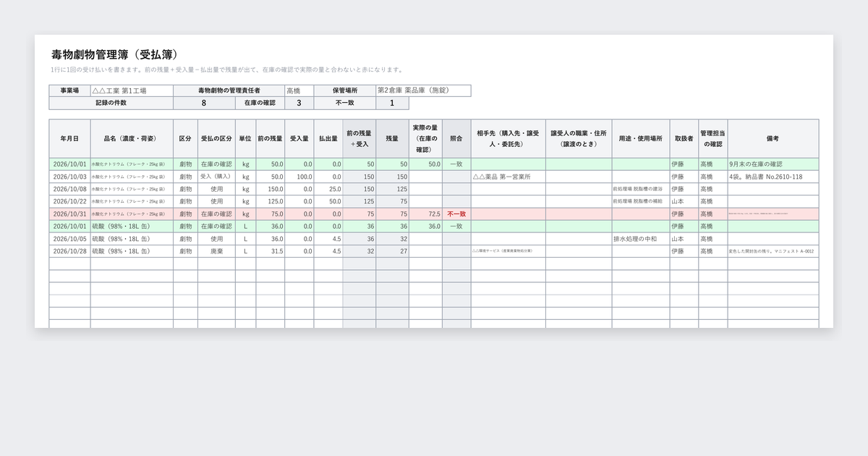868x456 pixels.
Task: Click the paid-out amount 25.0
Action: coord(328,189)
